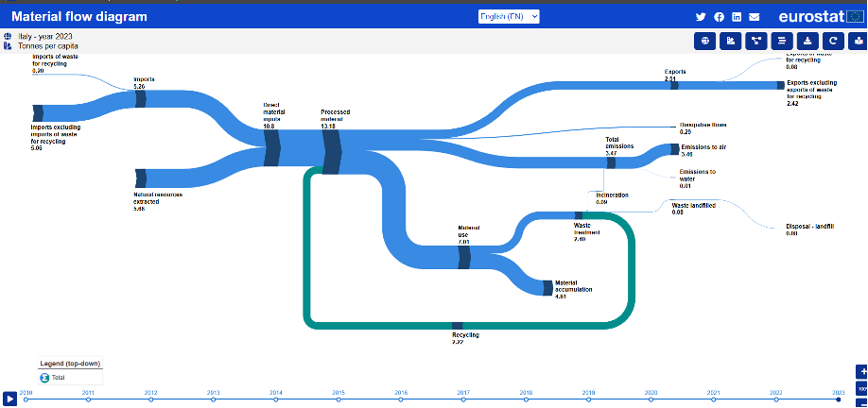Share the page via the Twitter icon

tap(701, 17)
